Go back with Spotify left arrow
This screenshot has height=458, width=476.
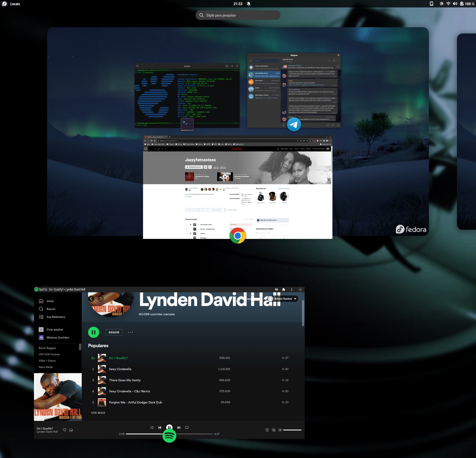(x=91, y=299)
